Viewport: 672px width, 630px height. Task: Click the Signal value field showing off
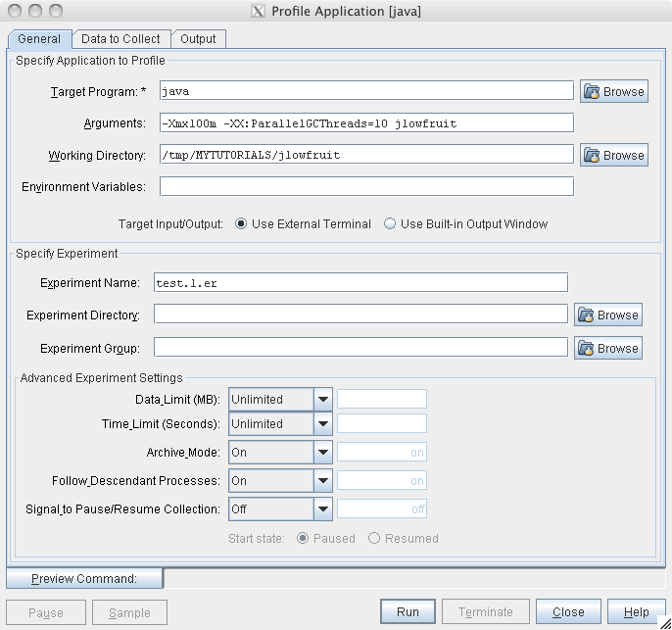(x=382, y=509)
